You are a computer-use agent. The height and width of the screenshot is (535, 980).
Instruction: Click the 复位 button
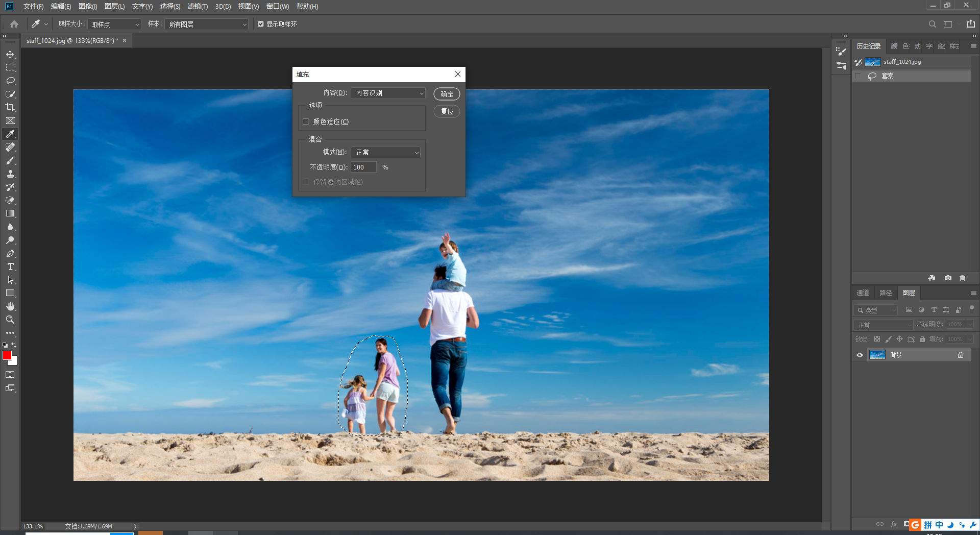click(x=447, y=111)
